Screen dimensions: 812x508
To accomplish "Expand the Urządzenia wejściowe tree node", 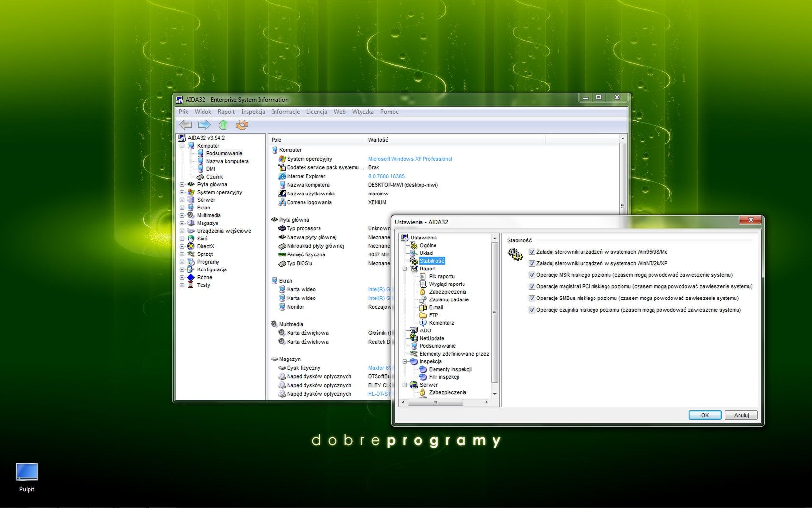I will 182,231.
